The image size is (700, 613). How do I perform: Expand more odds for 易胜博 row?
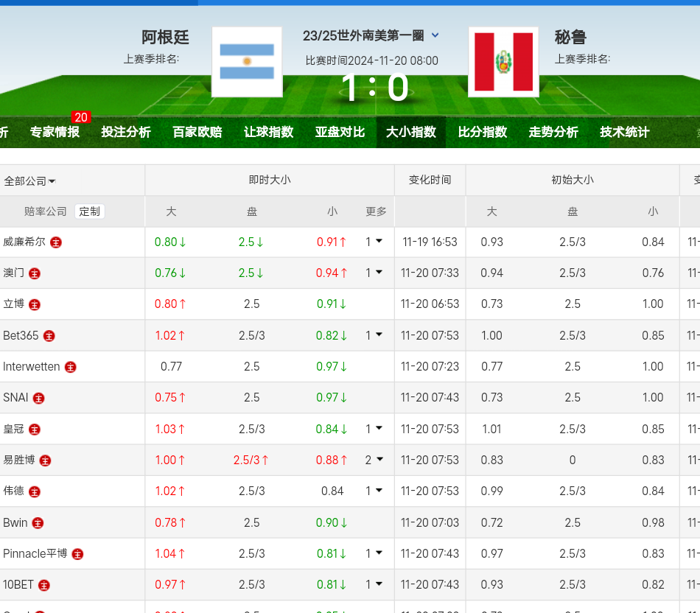(374, 460)
